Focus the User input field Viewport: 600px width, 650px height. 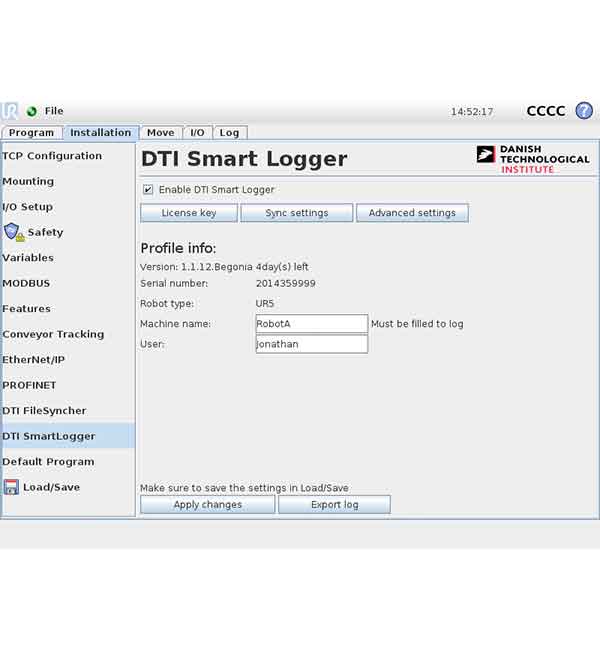coord(312,344)
